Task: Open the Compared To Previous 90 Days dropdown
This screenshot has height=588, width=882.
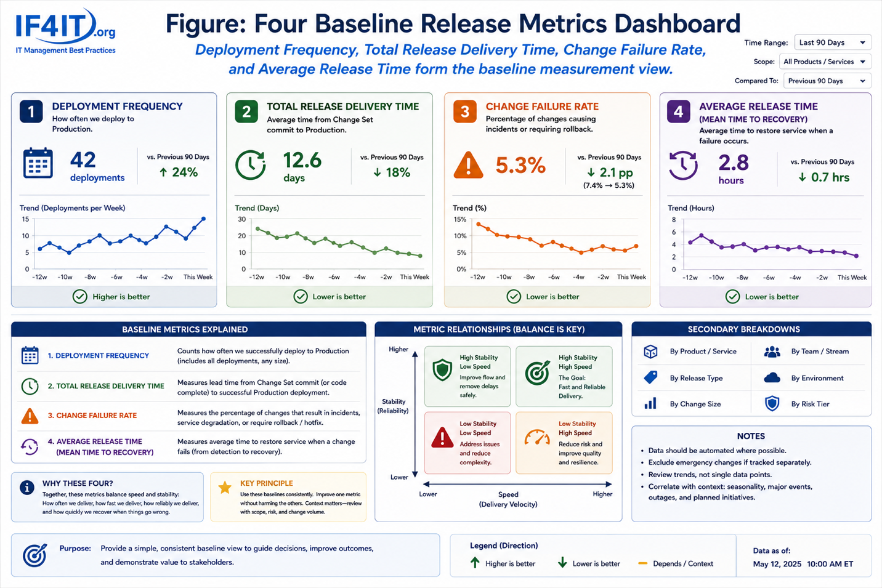Action: pos(827,81)
